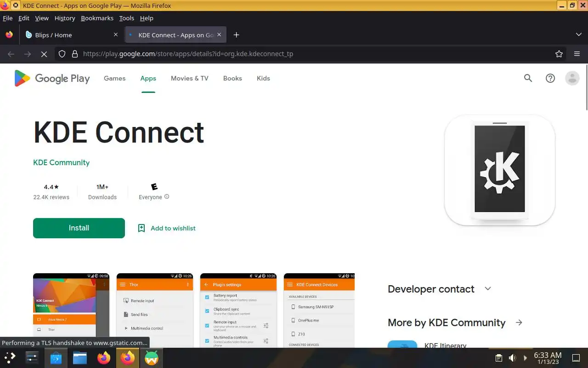Viewport: 588px width, 368px height.
Task: Open the Firefox View pinned icon
Action: [x=9, y=35]
